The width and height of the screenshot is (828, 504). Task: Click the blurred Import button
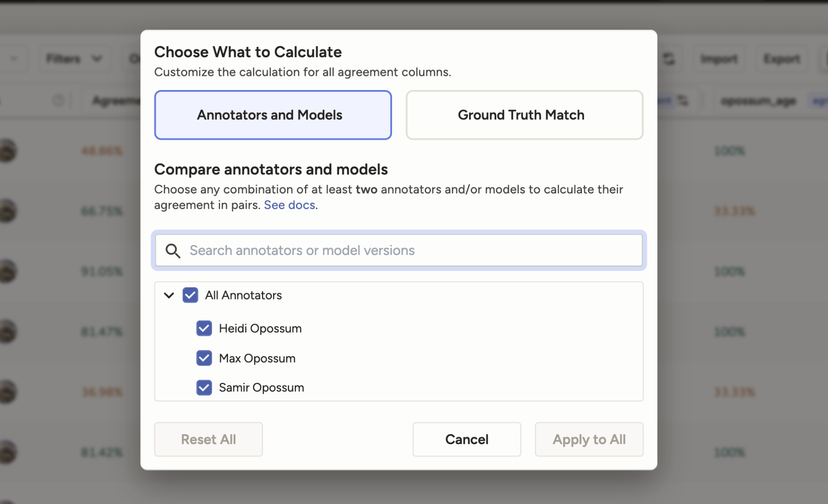click(719, 59)
